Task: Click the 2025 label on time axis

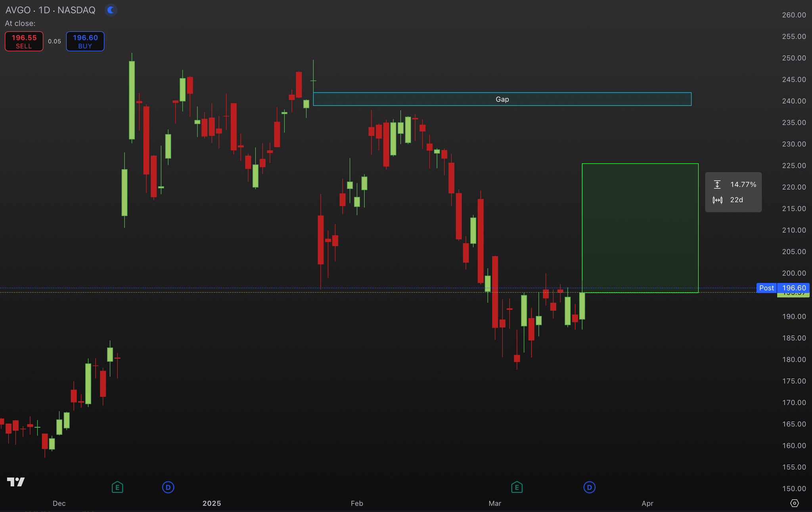Action: (212, 503)
